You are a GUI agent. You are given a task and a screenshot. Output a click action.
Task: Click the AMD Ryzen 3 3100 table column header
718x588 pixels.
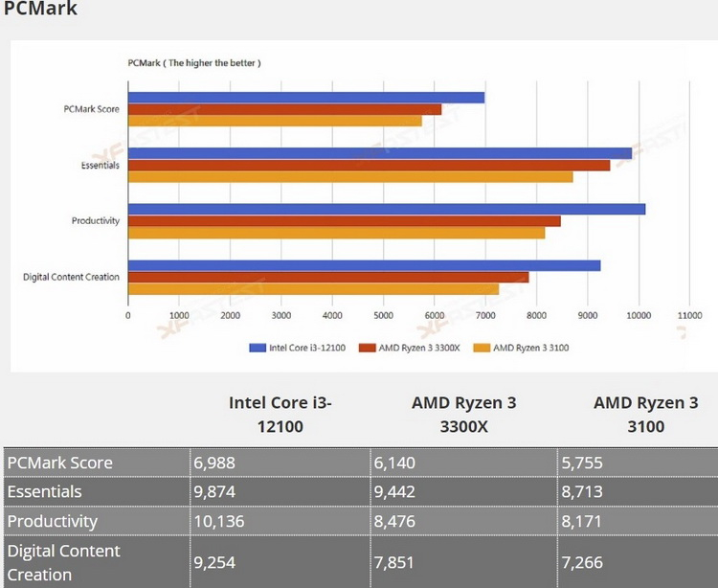639,414
